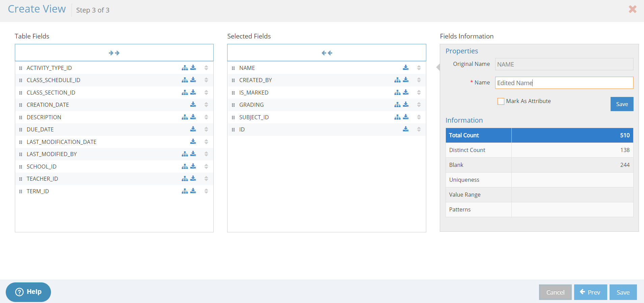
Task: Click the hierarchy icon for LAST_MODIFIED_BY
Action: [x=185, y=154]
